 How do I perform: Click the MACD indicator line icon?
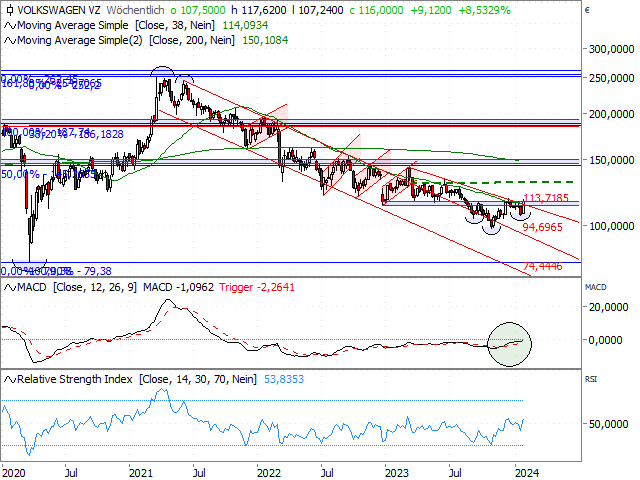tap(10, 288)
